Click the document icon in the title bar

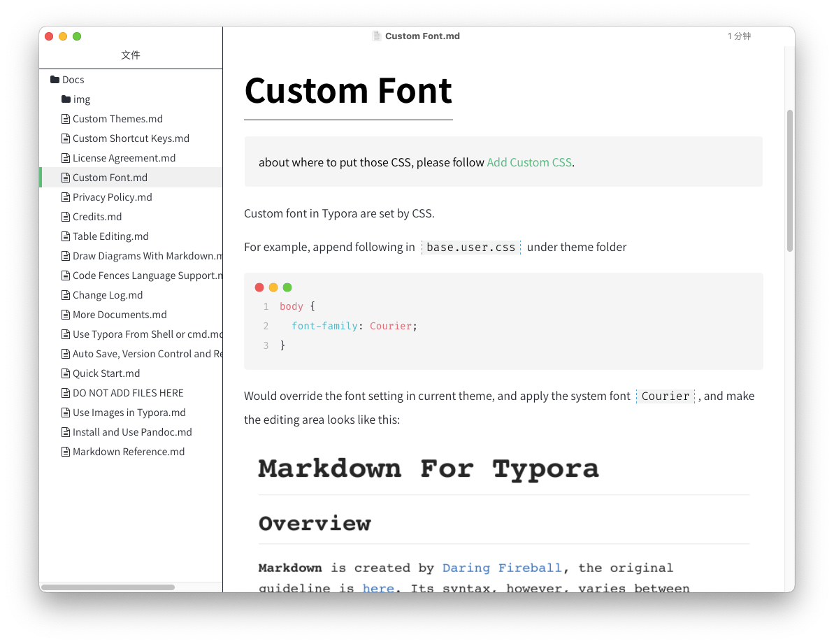pyautogui.click(x=377, y=36)
